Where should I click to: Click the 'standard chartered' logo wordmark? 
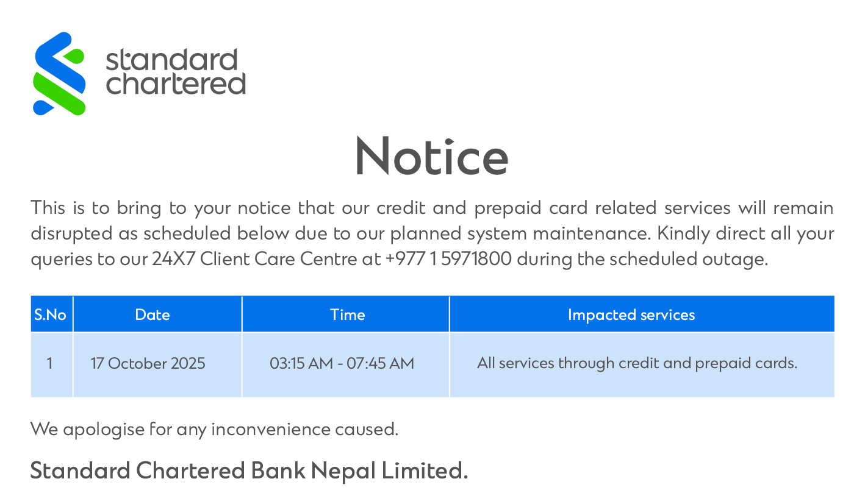[175, 73]
